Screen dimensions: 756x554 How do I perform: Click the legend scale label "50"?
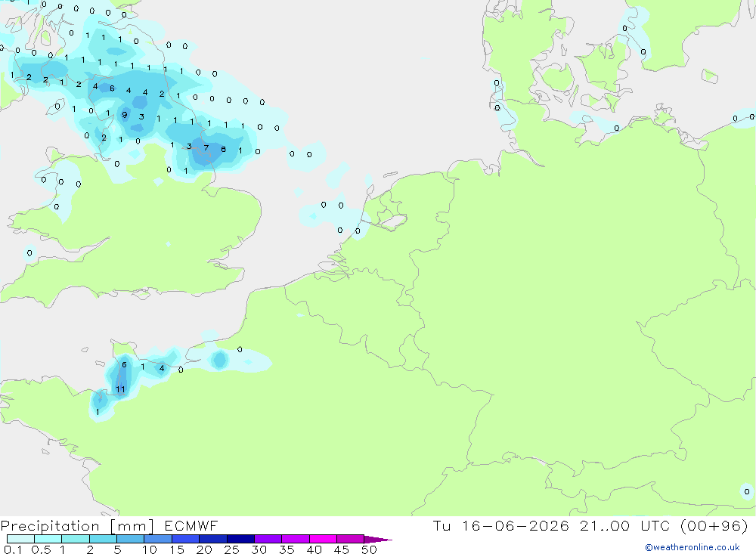369,549
